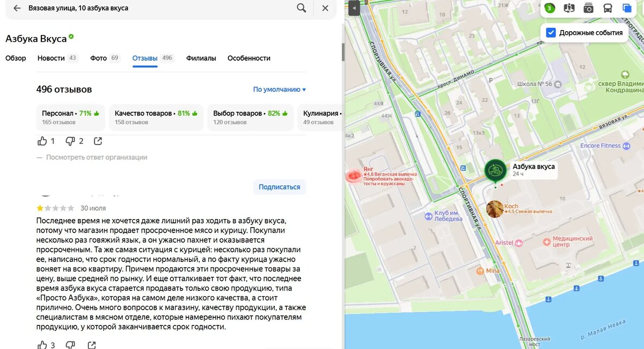Screen dimensions: 644x349
Task: Filter reviews by Качество товаров chip
Action: click(x=156, y=118)
